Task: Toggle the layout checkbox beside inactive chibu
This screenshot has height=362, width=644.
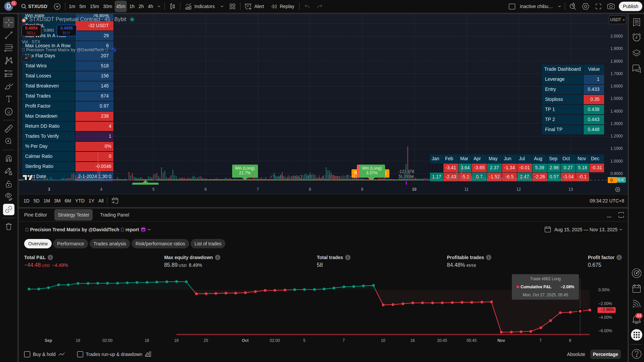Action: pos(512,6)
